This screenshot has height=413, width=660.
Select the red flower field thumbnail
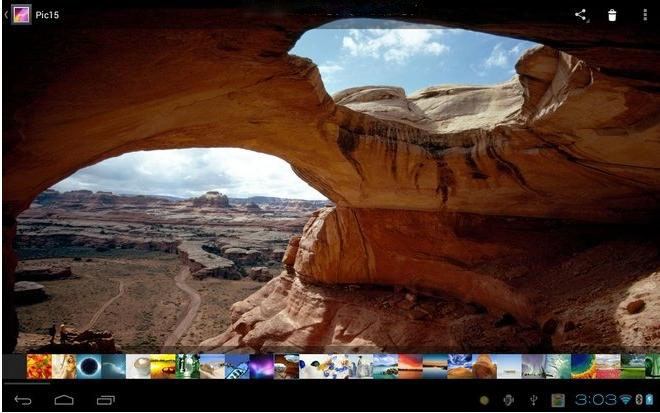tap(608, 366)
